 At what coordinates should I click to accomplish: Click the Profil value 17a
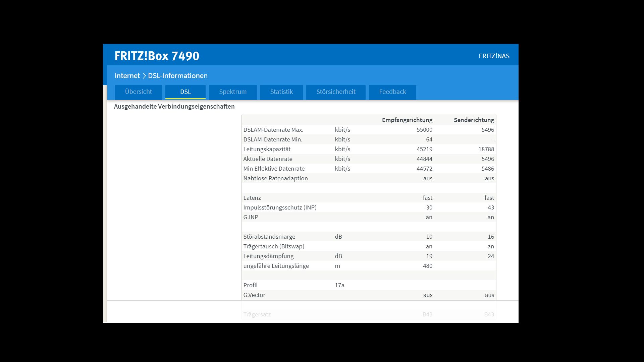339,285
